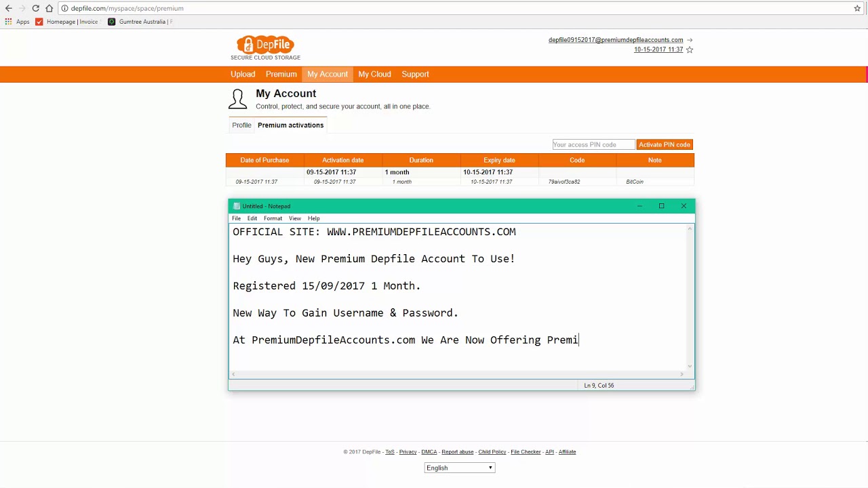868x488 pixels.
Task: Open Homepage | Invoice bookmark
Action: (67, 22)
